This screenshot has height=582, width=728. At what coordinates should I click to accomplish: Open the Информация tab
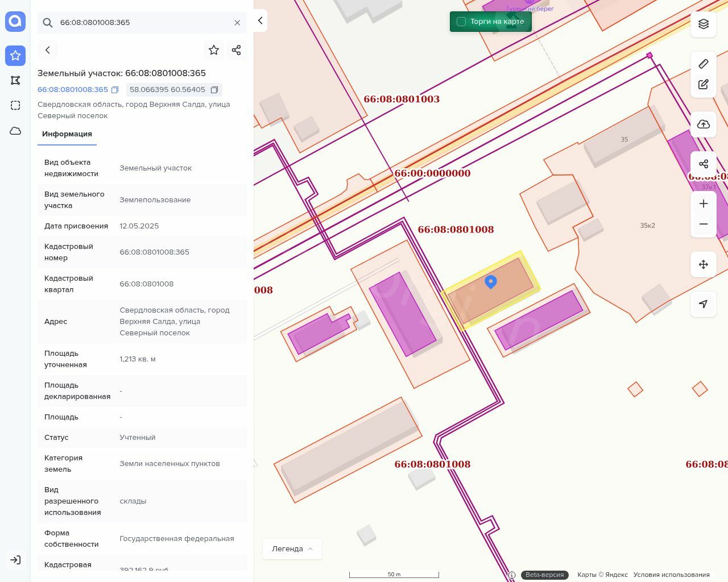(67, 134)
